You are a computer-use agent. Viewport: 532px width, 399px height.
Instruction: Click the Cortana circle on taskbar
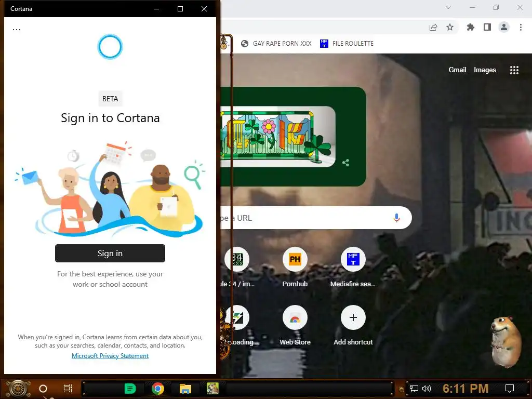coord(43,389)
